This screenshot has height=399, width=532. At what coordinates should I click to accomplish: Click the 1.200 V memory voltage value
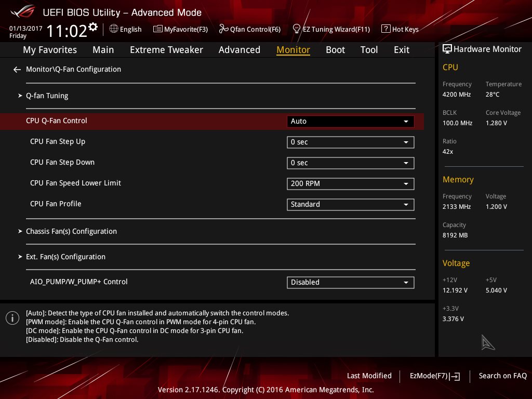[496, 207]
